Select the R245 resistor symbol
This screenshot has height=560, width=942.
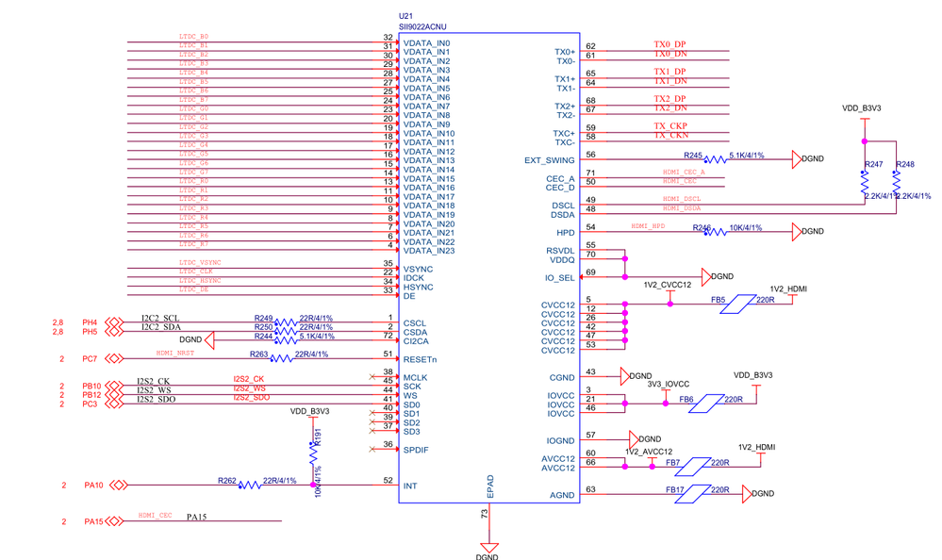pyautogui.click(x=715, y=159)
